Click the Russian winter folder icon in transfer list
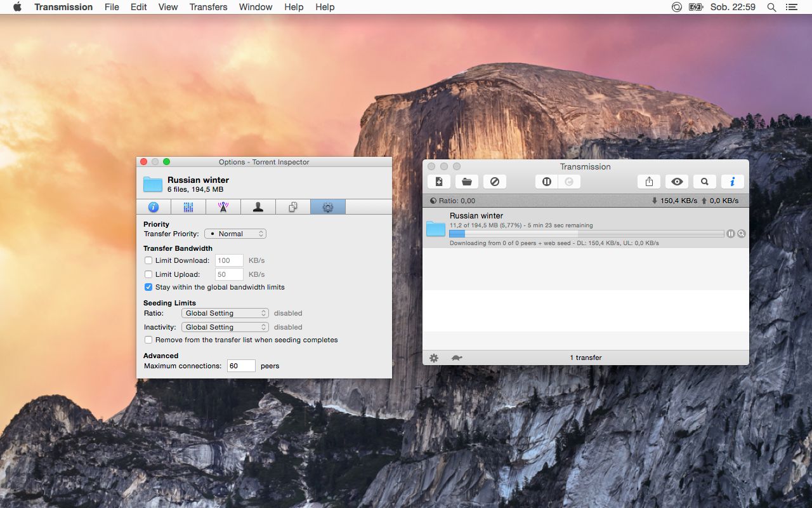The image size is (812, 508). 436,229
